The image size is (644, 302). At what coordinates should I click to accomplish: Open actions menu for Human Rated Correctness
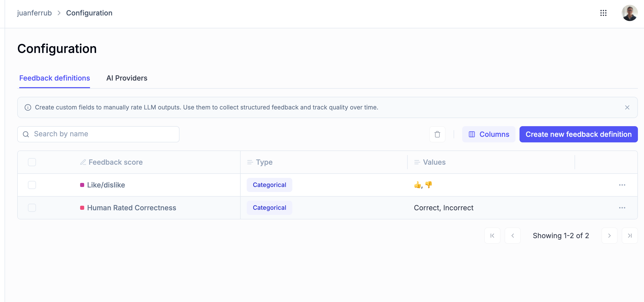point(622,208)
